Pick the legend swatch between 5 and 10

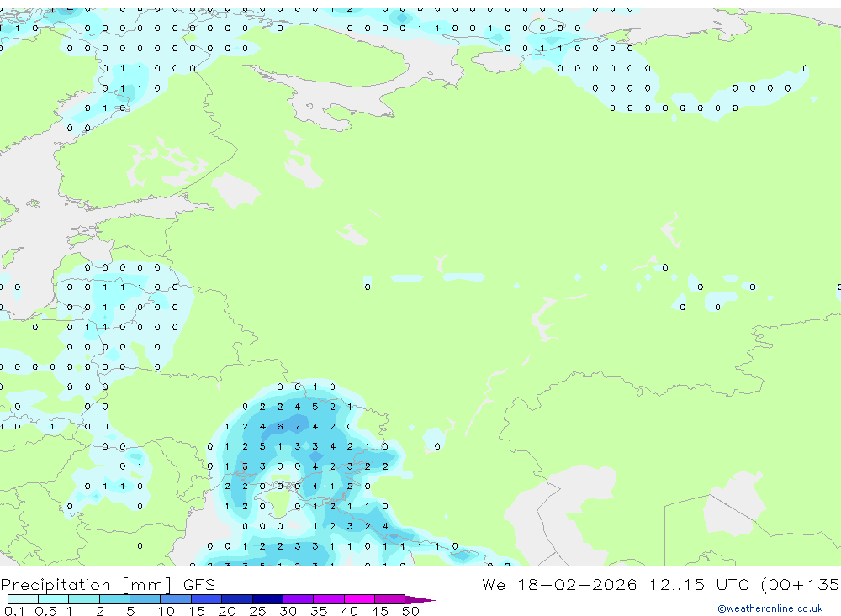(x=145, y=599)
